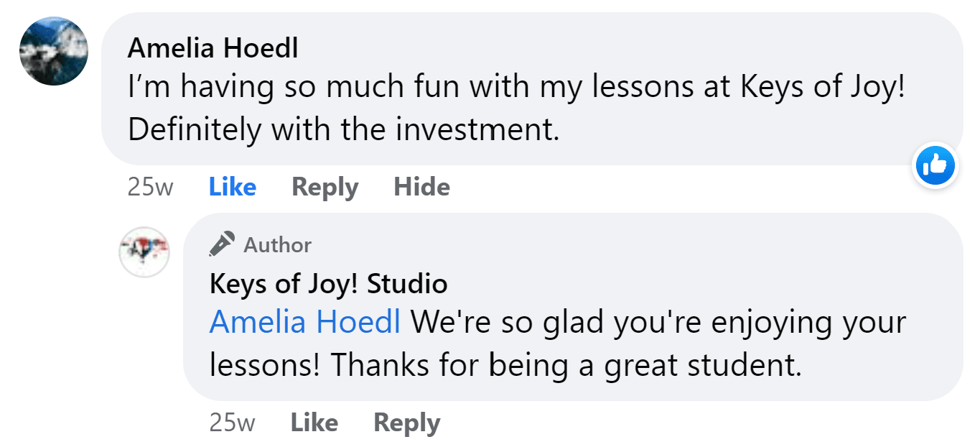980x442 pixels.
Task: Open the Keys of Joy! Studio avatar
Action: coord(144,252)
